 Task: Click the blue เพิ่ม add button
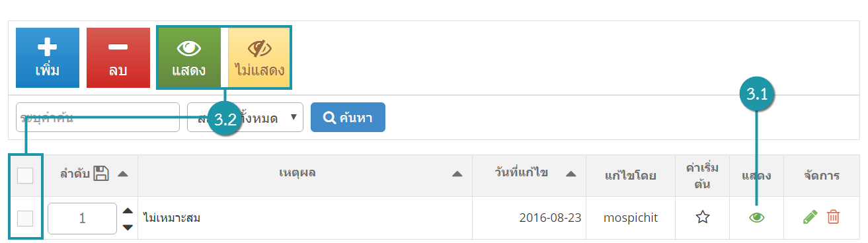[48, 58]
